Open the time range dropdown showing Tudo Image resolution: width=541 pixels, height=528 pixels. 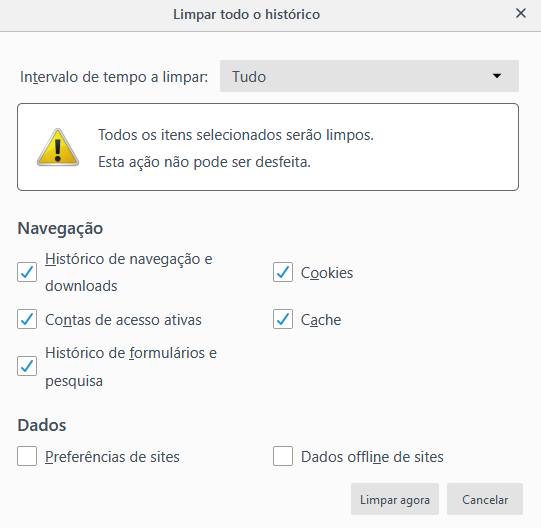(369, 76)
